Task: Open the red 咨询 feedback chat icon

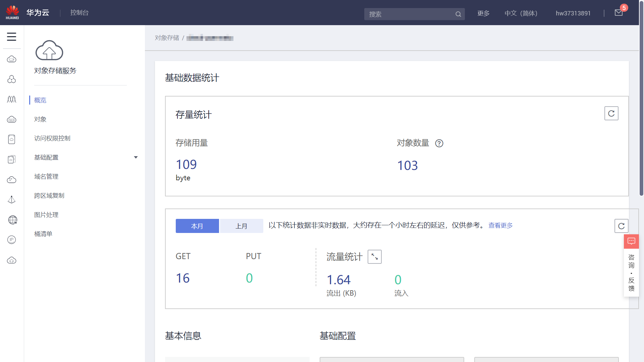Action: pos(631,241)
